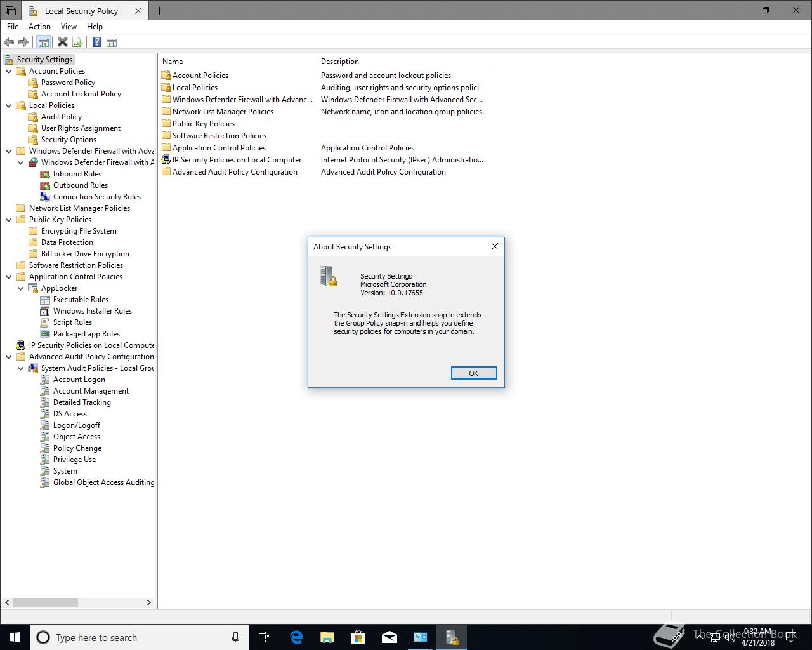Select the Inbound Rules icon in the tree

click(x=45, y=174)
